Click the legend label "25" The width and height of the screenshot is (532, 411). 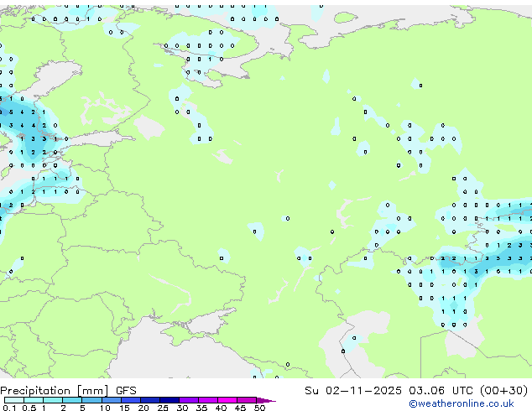(x=163, y=408)
